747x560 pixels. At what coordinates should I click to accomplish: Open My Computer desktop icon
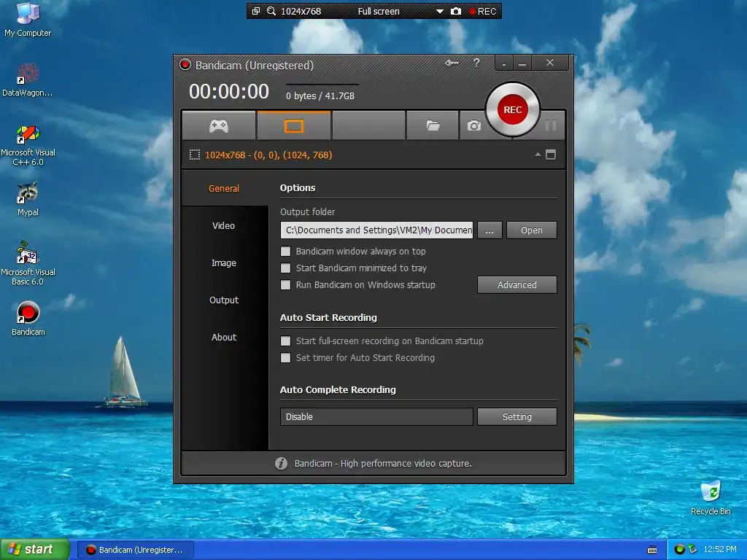coord(28,20)
